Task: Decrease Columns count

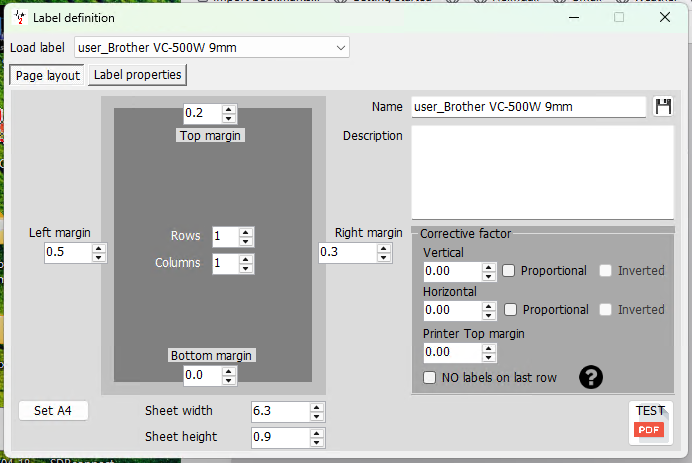Action: pyautogui.click(x=246, y=268)
